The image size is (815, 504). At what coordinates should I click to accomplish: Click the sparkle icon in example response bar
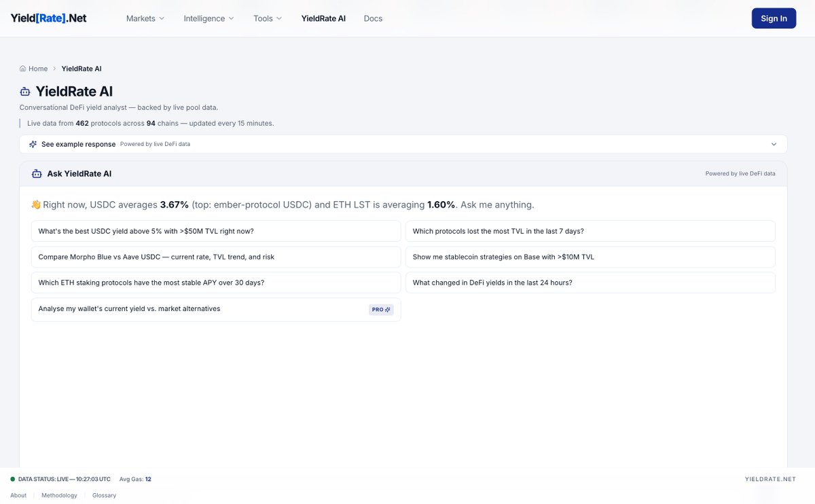click(33, 144)
